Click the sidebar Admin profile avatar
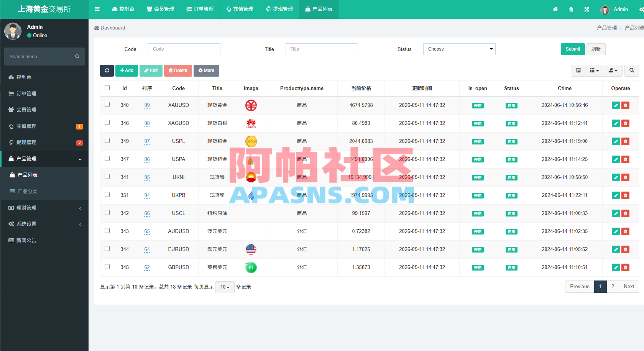 (13, 31)
